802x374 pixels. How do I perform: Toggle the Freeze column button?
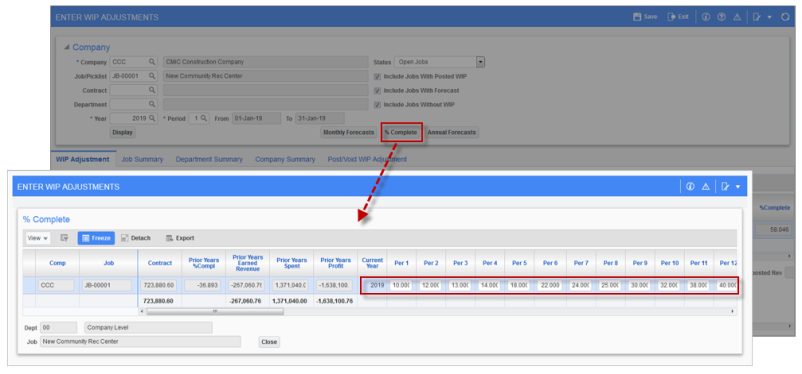[96, 238]
